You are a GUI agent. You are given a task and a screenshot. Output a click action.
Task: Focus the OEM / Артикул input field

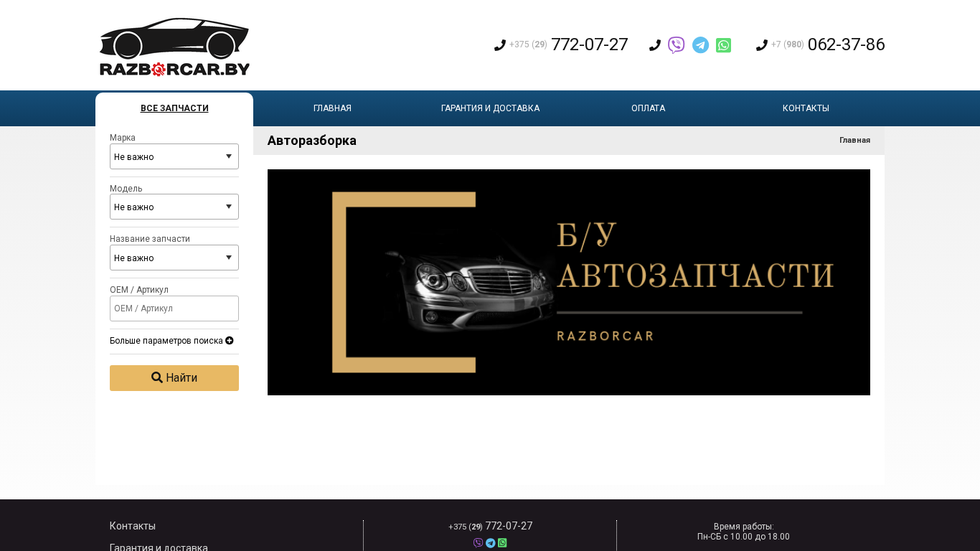pyautogui.click(x=174, y=309)
